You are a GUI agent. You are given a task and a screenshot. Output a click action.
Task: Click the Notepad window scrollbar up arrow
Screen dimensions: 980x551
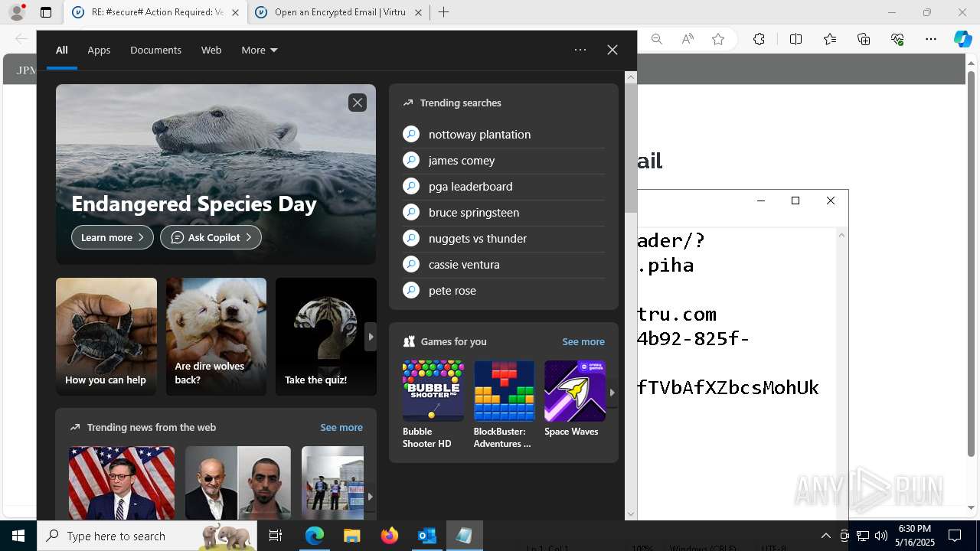pyautogui.click(x=841, y=234)
